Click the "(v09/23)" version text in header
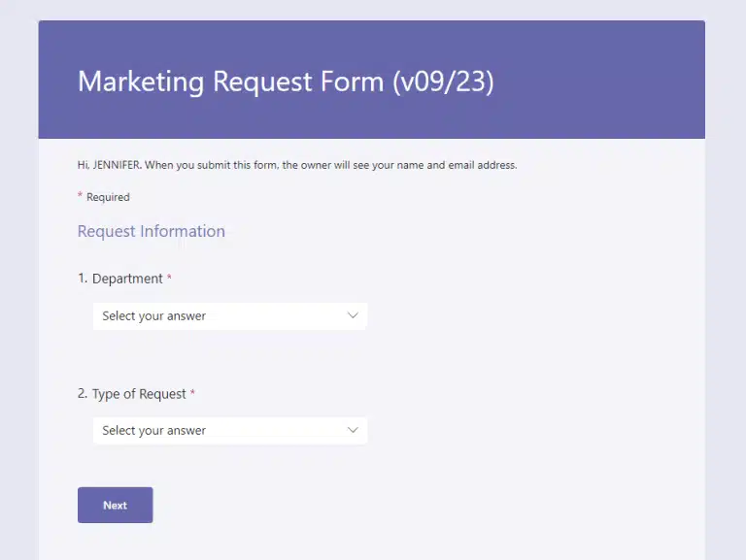 (443, 82)
